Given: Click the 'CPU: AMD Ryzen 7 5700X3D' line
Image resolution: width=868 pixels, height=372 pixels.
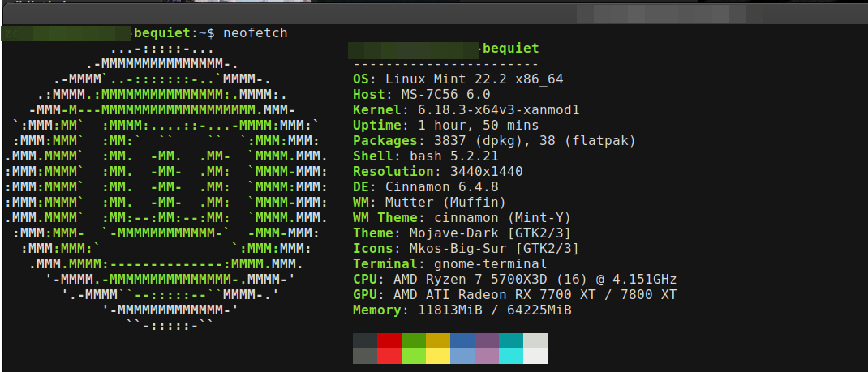Looking at the screenshot, I should pyautogui.click(x=515, y=280).
